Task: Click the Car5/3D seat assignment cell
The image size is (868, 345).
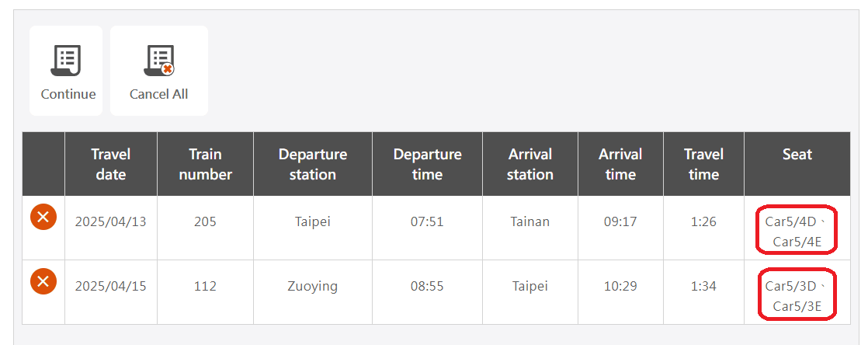Action: click(x=797, y=294)
